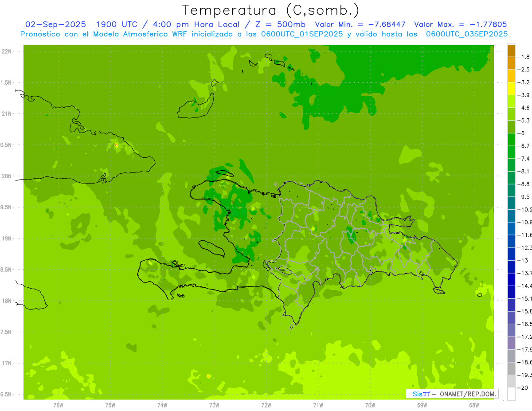The height and width of the screenshot is (411, 532).
Task: Click the -8.8 legend value
Action: click(524, 184)
